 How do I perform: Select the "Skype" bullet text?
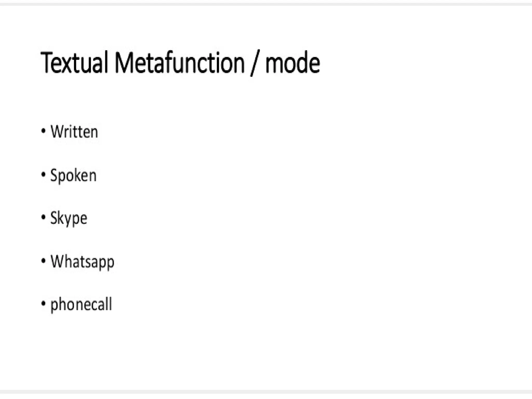pyautogui.click(x=69, y=218)
